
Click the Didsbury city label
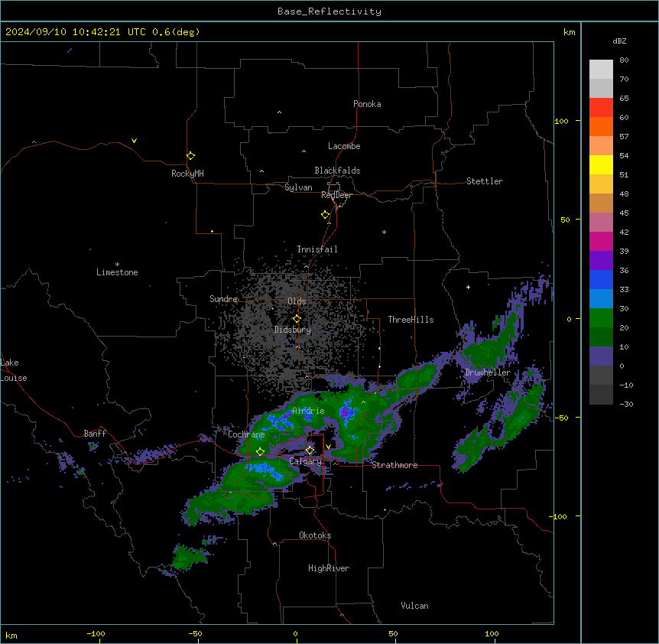[x=293, y=330]
